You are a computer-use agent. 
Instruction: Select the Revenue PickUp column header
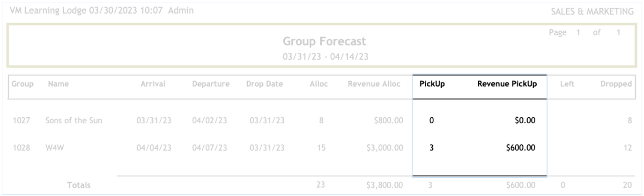point(506,84)
